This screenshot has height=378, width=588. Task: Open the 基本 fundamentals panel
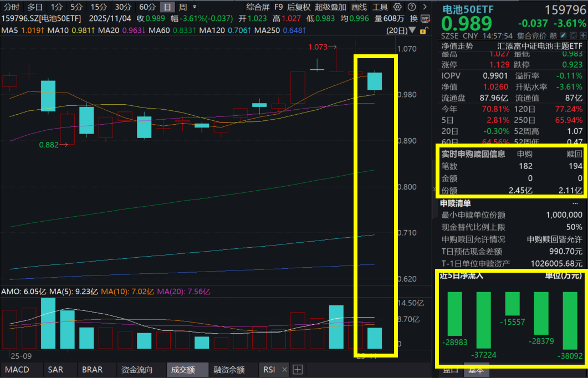pyautogui.click(x=475, y=372)
